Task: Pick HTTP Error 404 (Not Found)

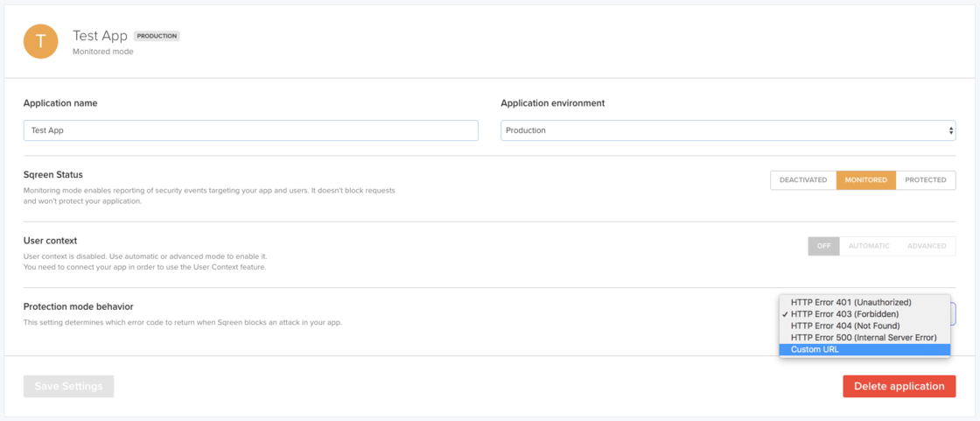Action: pos(845,326)
